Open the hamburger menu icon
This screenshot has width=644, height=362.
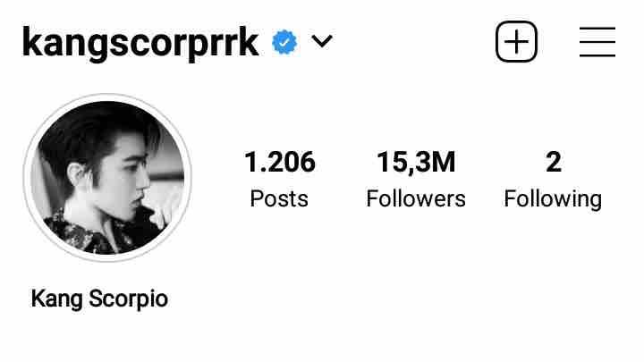tap(597, 42)
